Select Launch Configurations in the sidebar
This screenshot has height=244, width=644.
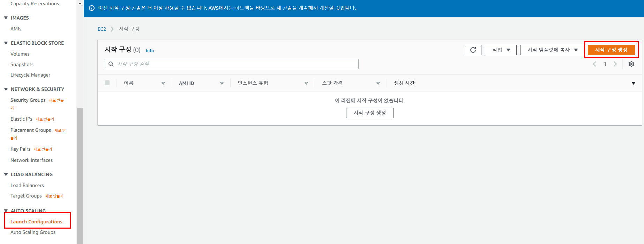[36, 222]
